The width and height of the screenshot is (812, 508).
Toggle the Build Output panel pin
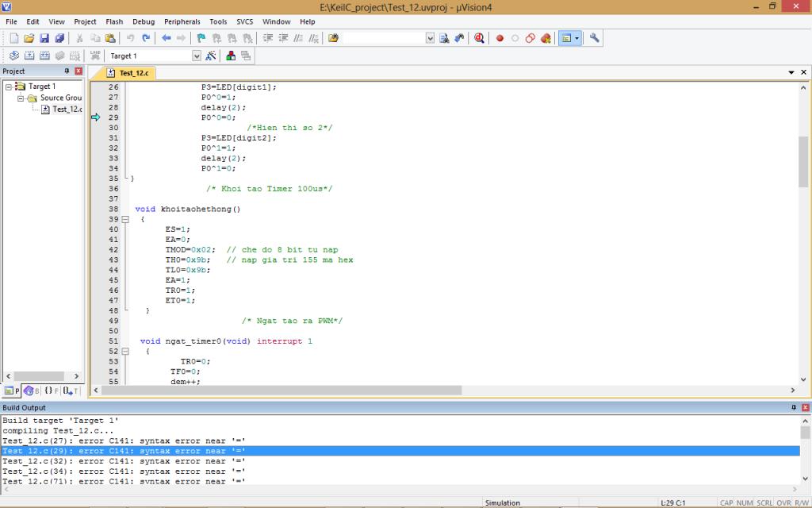tap(794, 407)
